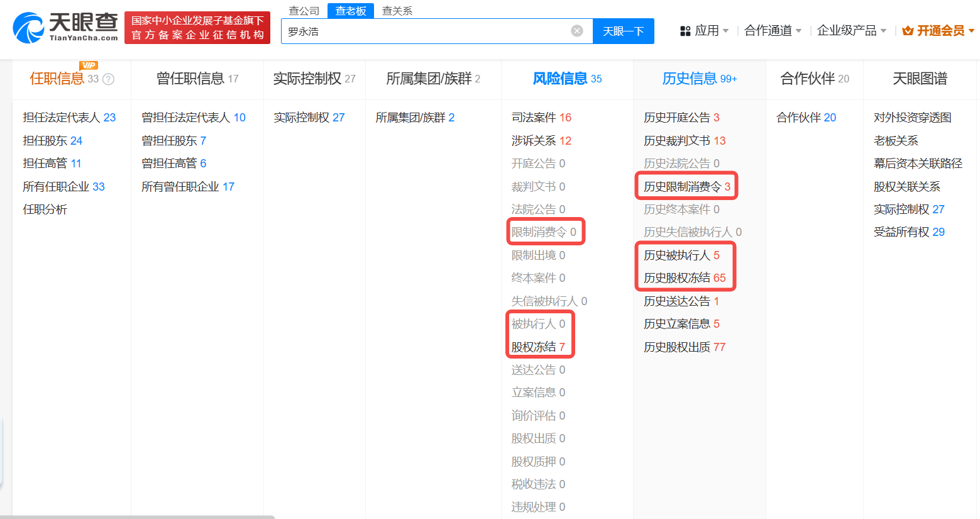Screen dimensions: 980x519
Task: Open the 司法案件 16 link
Action: (539, 117)
